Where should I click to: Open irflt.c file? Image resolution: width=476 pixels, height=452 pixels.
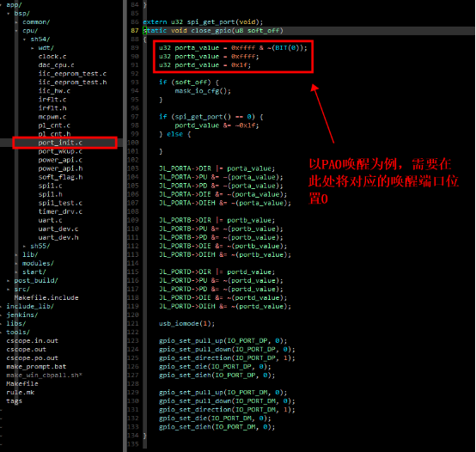coord(52,100)
